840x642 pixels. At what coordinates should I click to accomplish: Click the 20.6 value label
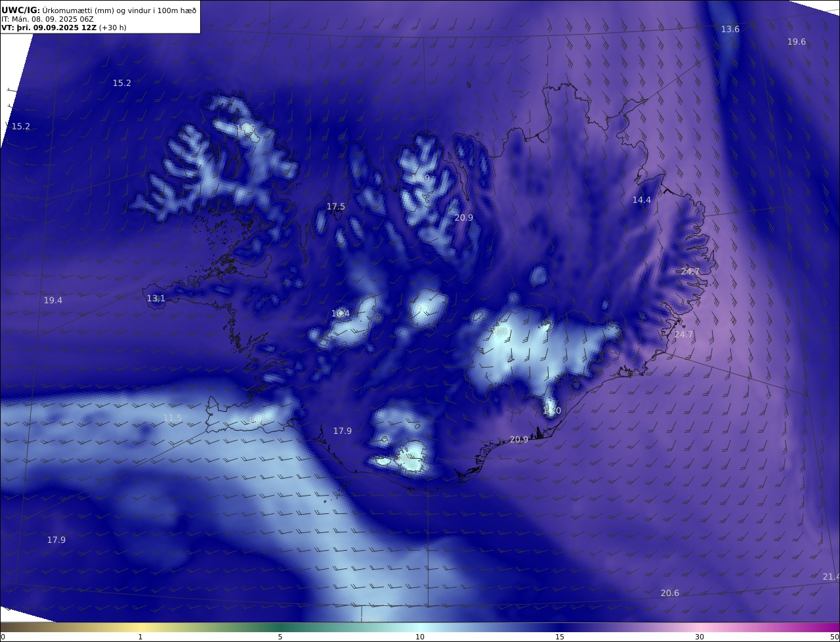click(670, 593)
